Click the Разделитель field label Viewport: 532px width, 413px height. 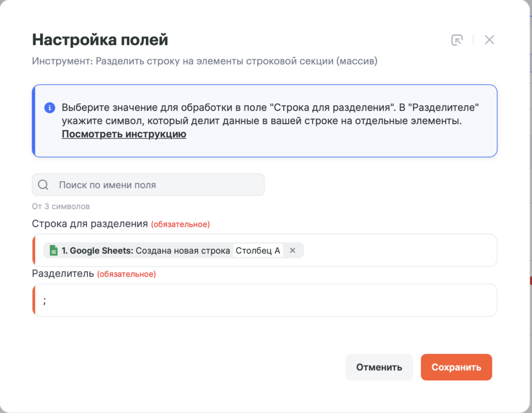(63, 274)
